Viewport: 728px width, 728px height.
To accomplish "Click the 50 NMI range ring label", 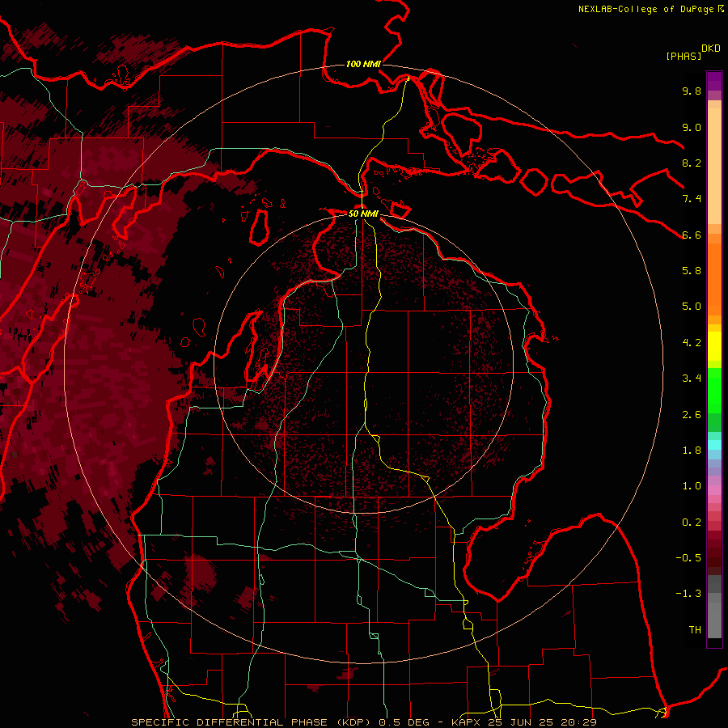I will click(x=363, y=214).
